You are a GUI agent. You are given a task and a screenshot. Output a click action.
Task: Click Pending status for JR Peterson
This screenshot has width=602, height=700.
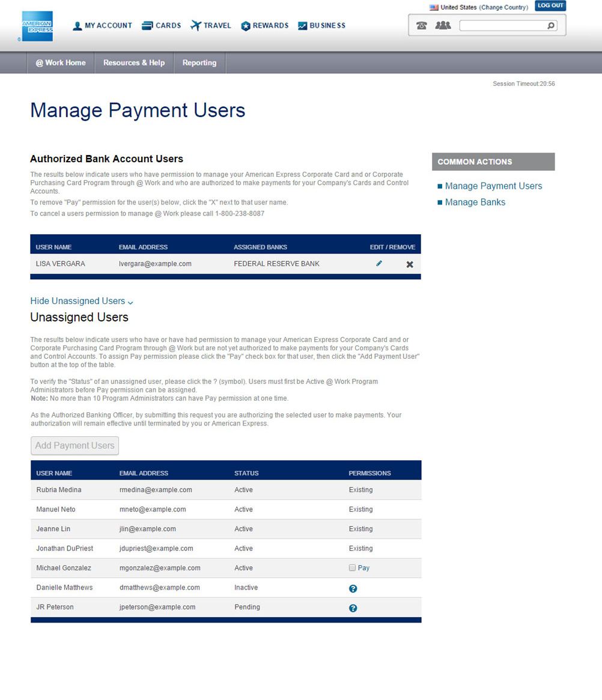247,607
